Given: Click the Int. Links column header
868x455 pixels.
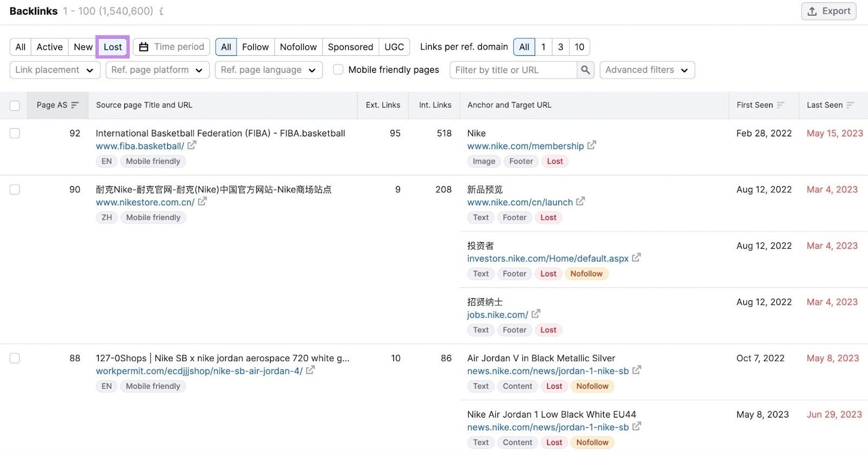Looking at the screenshot, I should pos(435,105).
